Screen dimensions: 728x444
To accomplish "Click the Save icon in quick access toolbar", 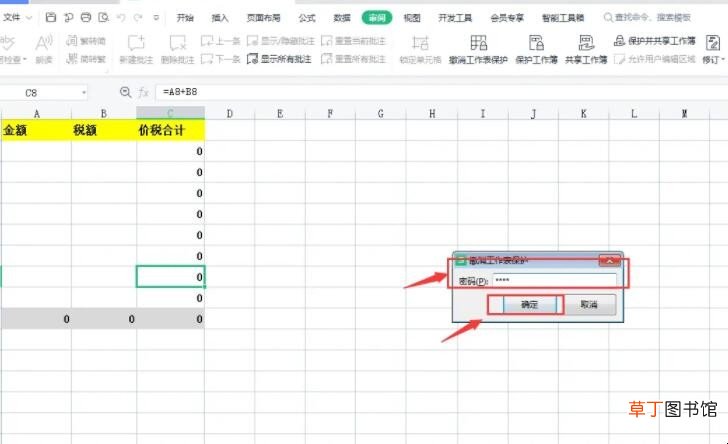I will click(x=51, y=18).
